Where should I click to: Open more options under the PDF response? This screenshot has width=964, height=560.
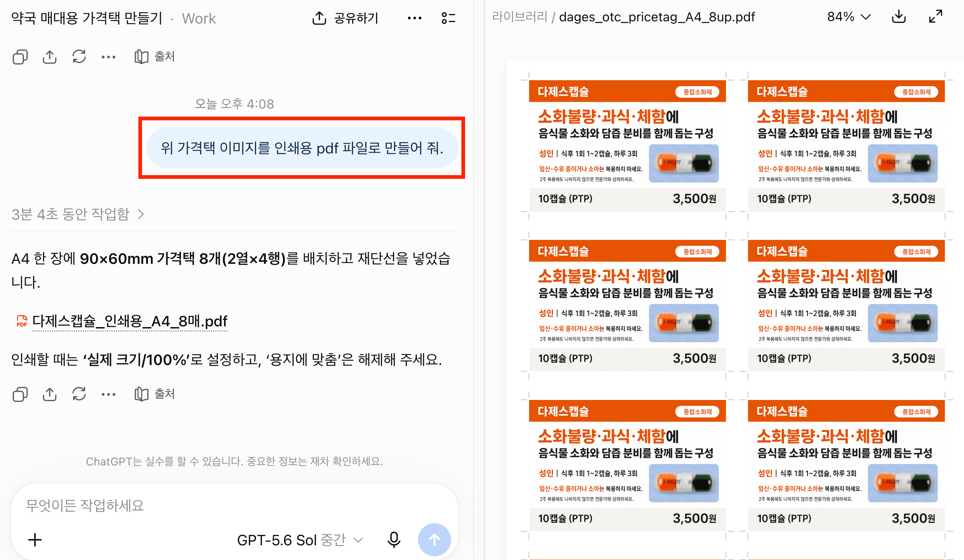coord(108,394)
